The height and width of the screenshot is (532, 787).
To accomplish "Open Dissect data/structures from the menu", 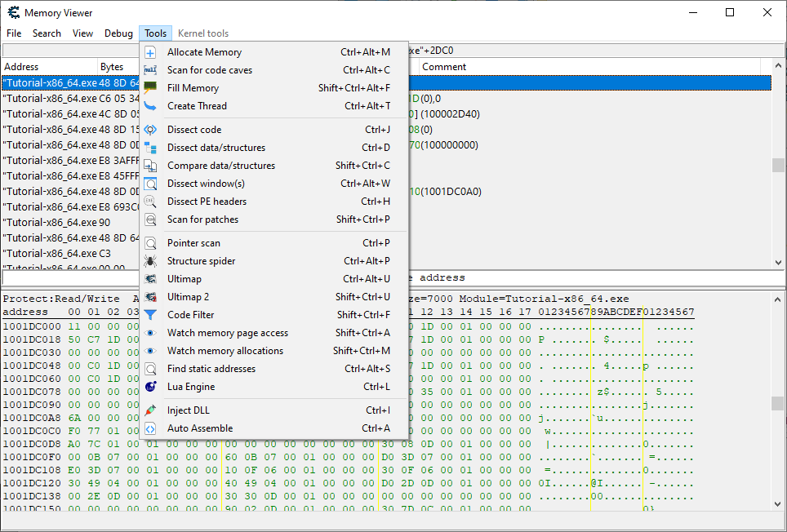I will coord(216,148).
